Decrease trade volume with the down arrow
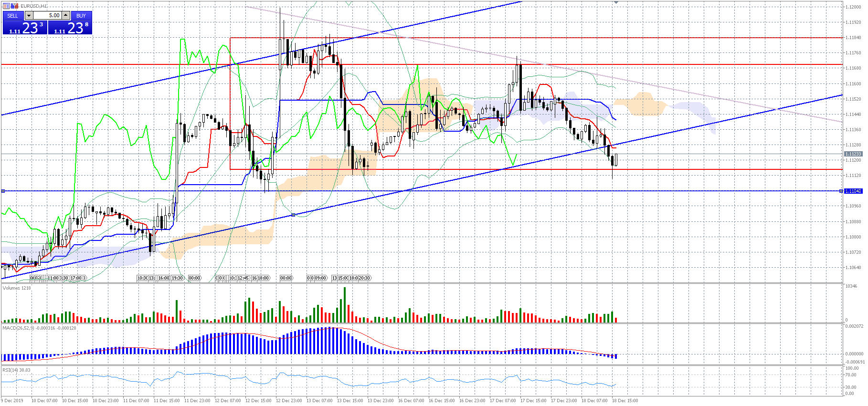The height and width of the screenshot is (406, 868). click(29, 16)
